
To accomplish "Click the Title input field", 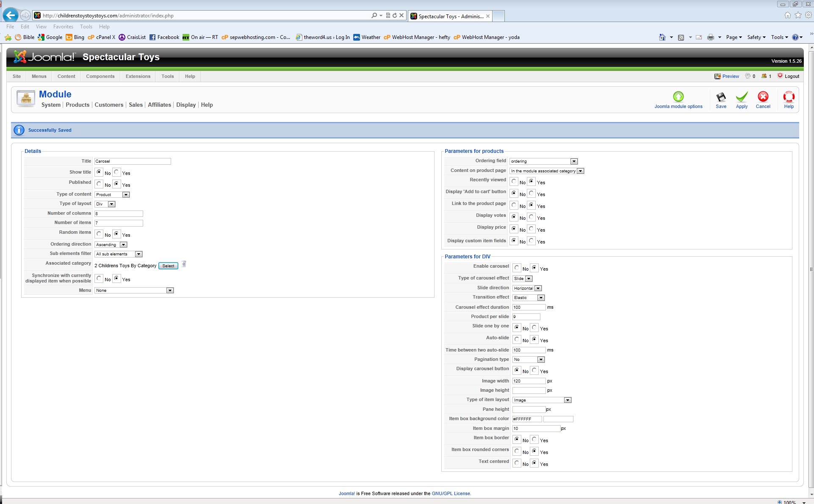I will [x=132, y=161].
